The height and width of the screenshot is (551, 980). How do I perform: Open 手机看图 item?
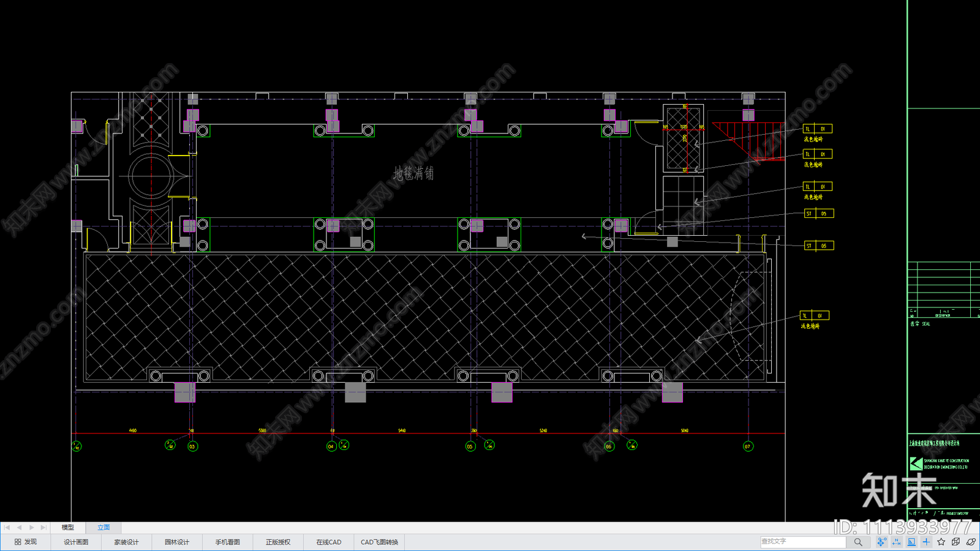[x=227, y=542]
